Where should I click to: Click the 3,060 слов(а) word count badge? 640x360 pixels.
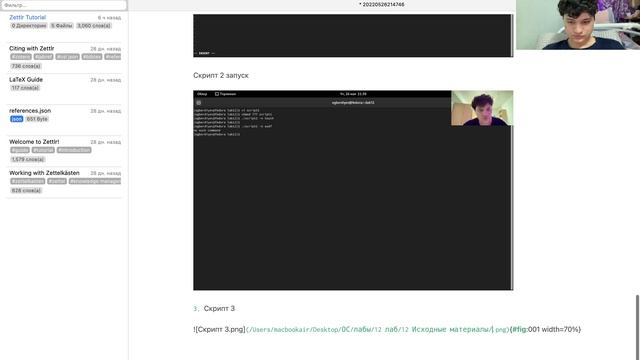coord(94,26)
